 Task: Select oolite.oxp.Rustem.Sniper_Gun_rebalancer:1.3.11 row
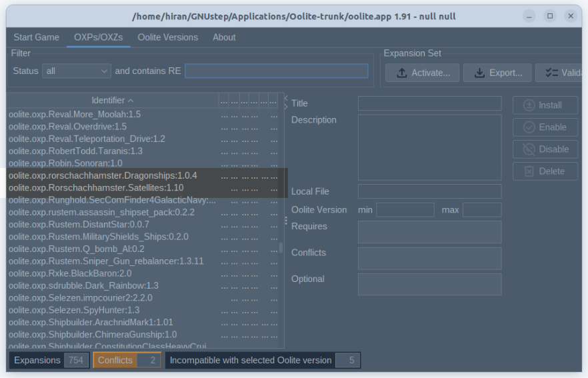[x=143, y=261]
